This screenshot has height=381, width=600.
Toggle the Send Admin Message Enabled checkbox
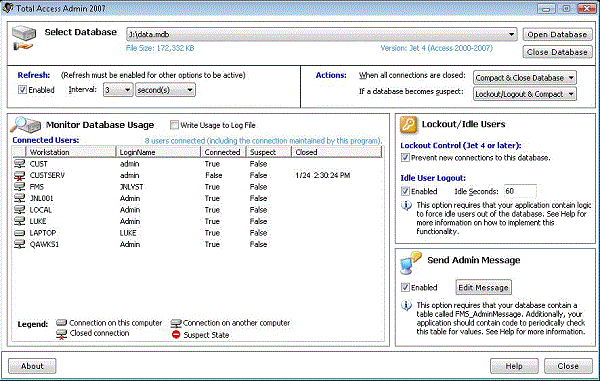click(405, 287)
